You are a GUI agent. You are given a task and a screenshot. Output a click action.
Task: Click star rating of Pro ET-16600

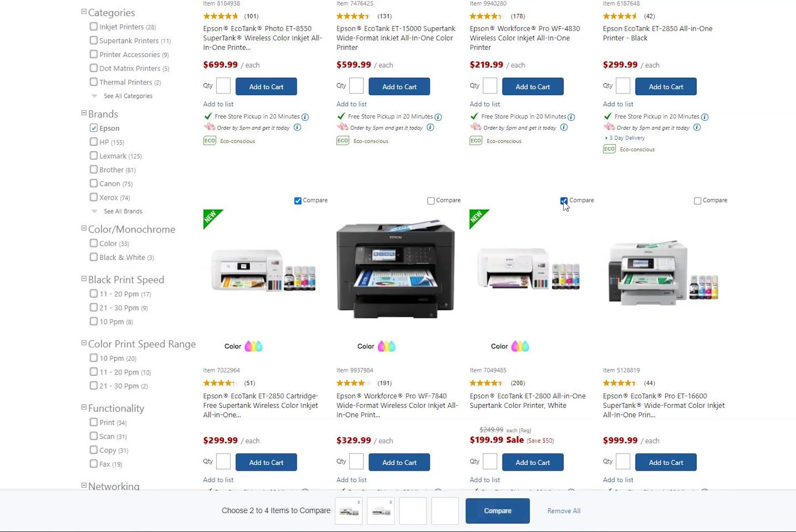click(621, 383)
